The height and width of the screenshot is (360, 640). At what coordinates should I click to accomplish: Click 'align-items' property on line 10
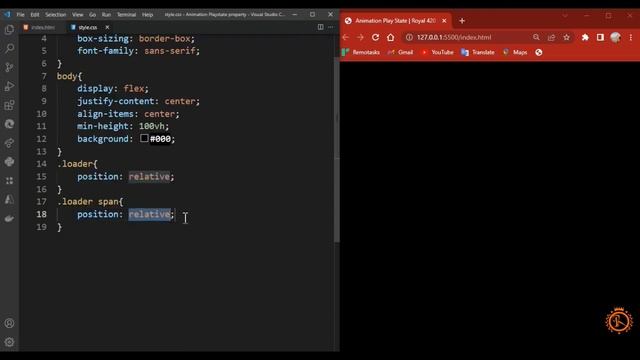point(106,114)
